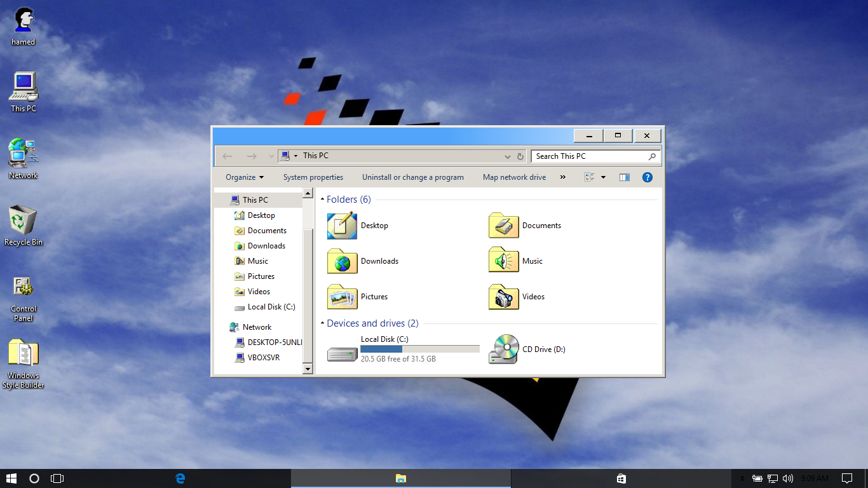This screenshot has width=868, height=488.
Task: Collapse the Devices and drives section
Action: (322, 323)
